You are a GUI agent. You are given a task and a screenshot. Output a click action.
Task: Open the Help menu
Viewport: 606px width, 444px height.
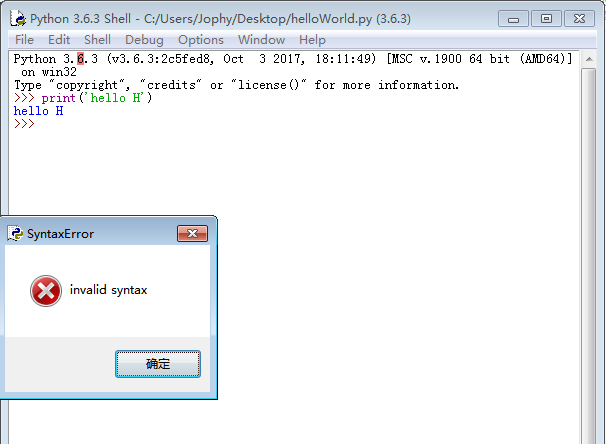click(x=312, y=40)
